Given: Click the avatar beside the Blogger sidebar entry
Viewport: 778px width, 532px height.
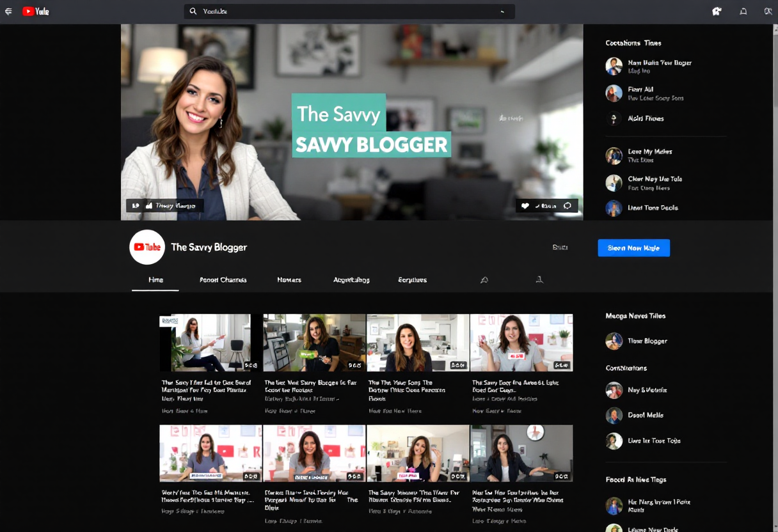Looking at the screenshot, I should [614, 341].
